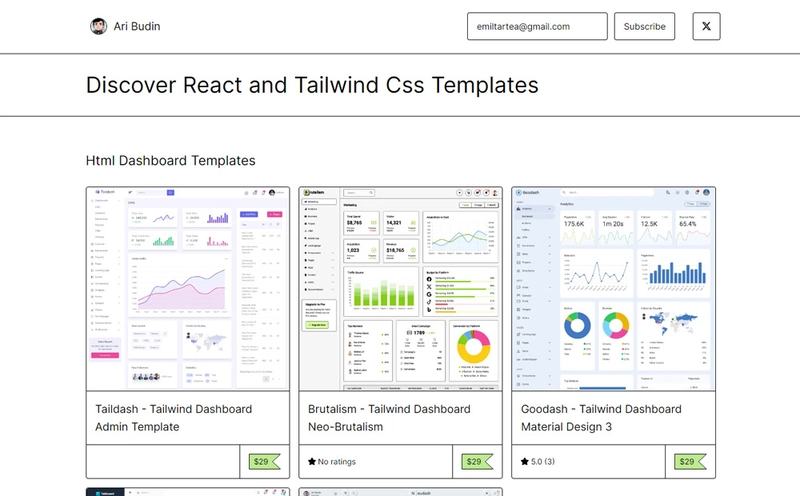Open the Brutalism - Tailwind Dashboard Neo-Brutalism title
This screenshot has width=800, height=496.
click(x=389, y=418)
